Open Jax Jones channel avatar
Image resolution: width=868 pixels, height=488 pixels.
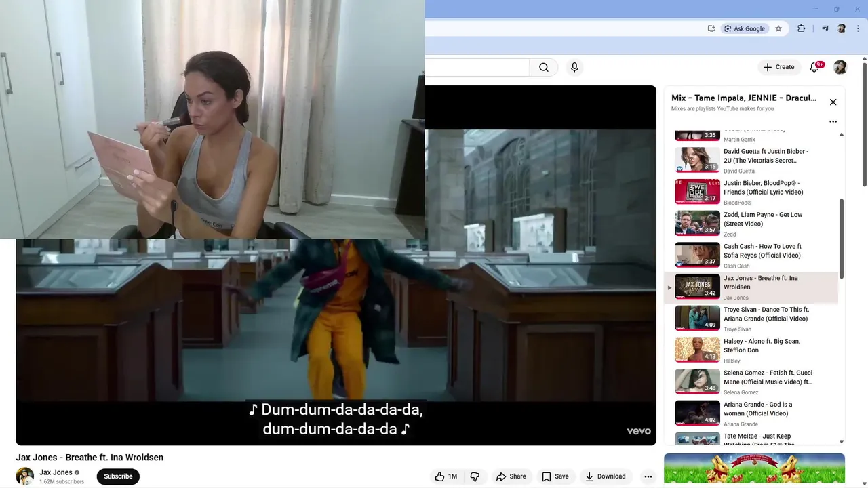[x=25, y=476]
